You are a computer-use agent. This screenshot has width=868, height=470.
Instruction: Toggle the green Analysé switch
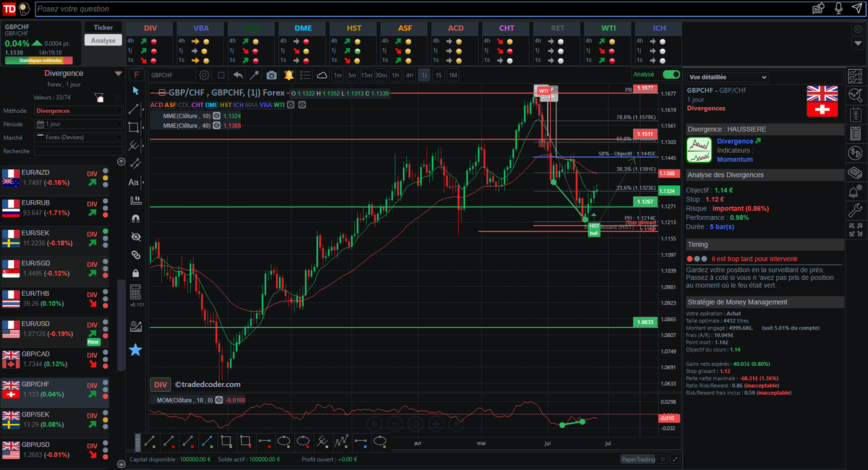pos(671,74)
